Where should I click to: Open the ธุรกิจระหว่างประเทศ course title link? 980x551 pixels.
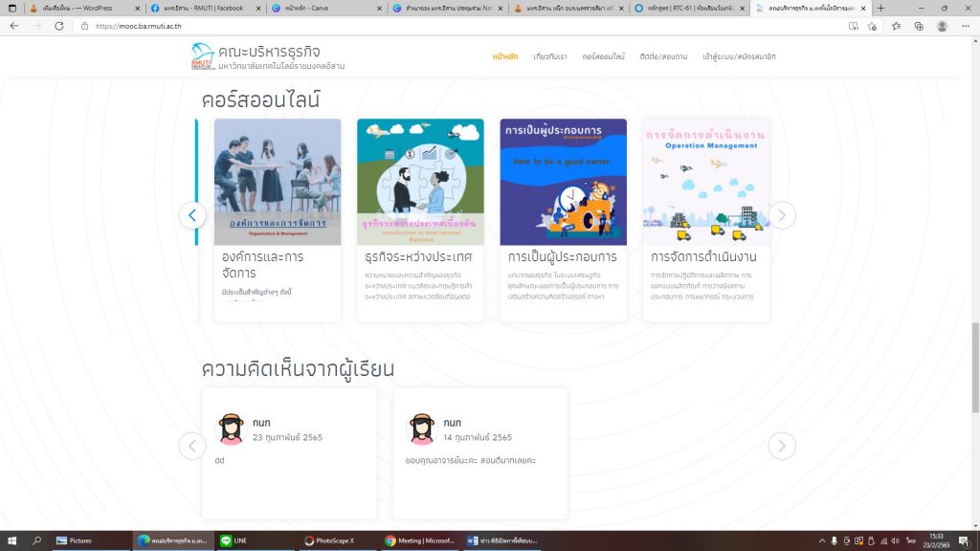(x=418, y=257)
